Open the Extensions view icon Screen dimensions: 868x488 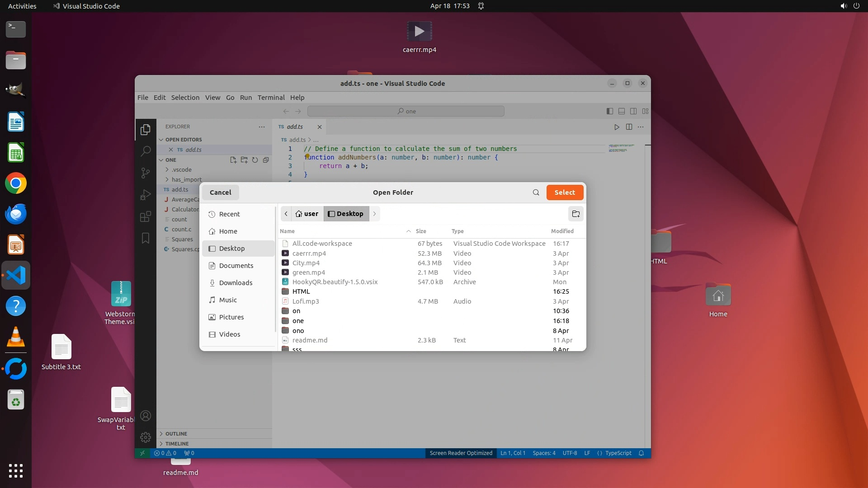click(146, 216)
